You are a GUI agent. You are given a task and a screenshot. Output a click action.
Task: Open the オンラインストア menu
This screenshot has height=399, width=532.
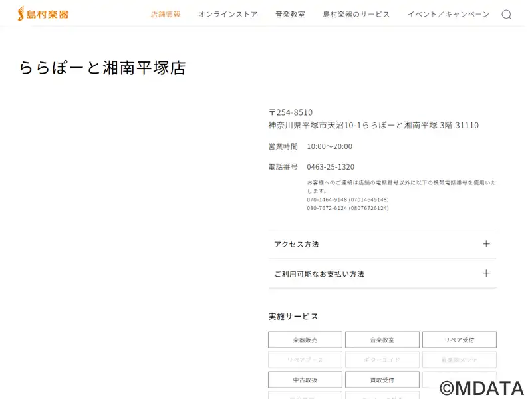tap(228, 14)
